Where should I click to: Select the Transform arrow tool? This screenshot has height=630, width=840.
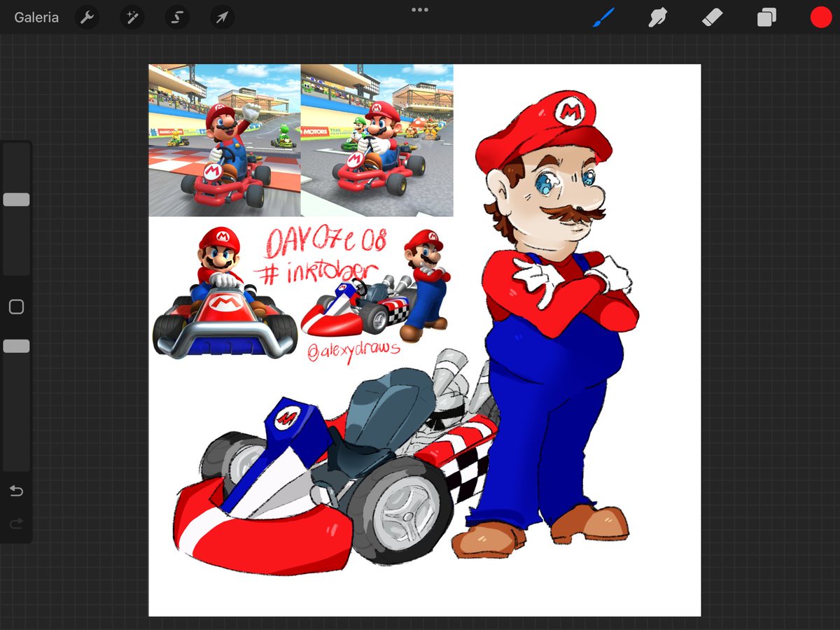pos(222,17)
